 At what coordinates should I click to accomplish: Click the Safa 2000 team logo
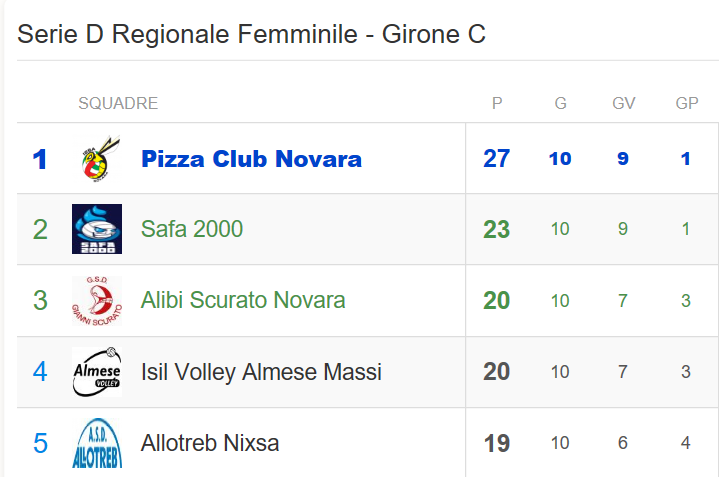click(x=97, y=229)
